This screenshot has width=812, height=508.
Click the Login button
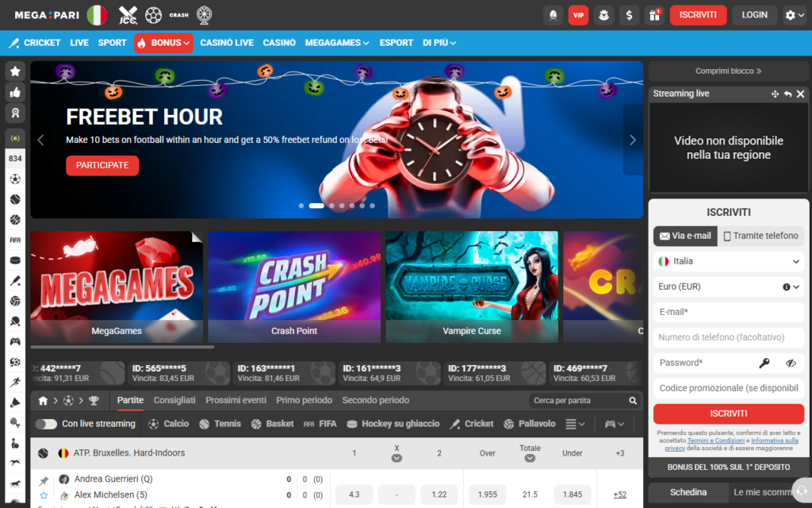(755, 15)
